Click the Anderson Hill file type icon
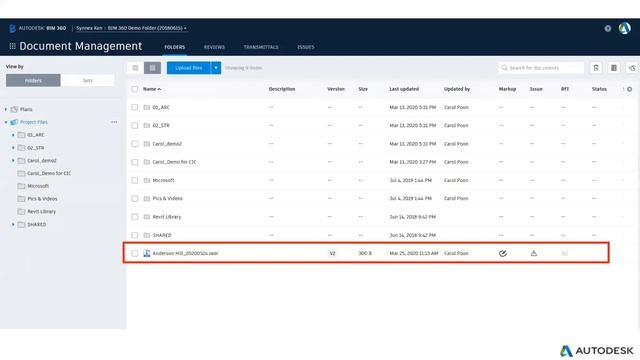Viewport: 640px width, 360px height. (147, 253)
